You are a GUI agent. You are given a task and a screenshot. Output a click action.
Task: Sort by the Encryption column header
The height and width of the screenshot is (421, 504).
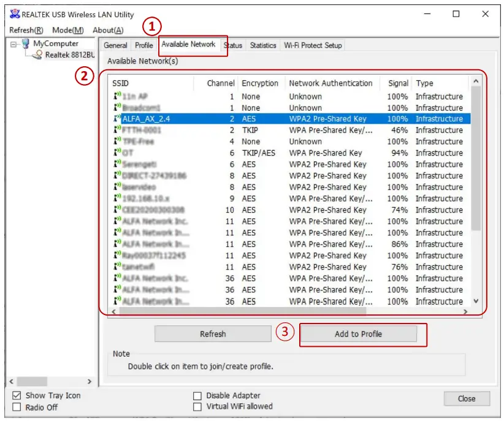261,83
